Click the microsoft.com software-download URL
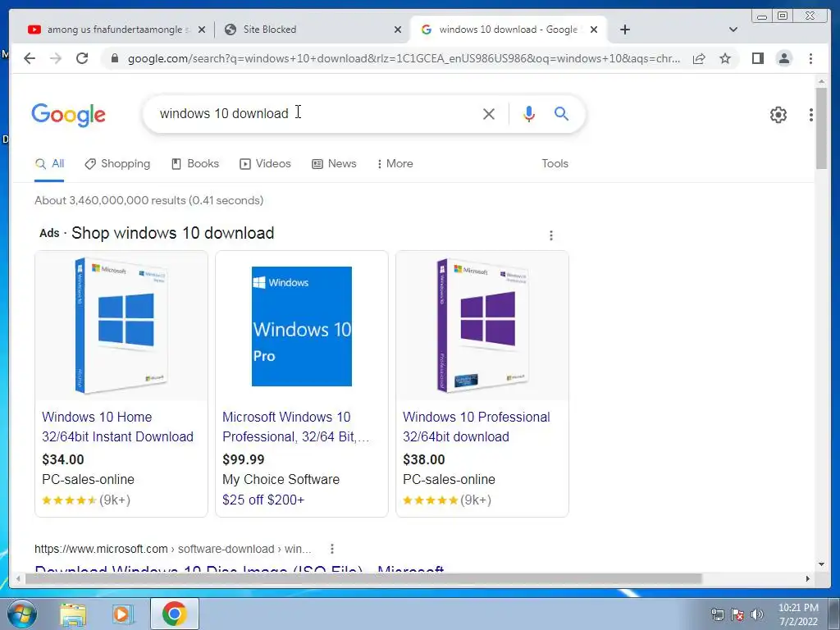 click(172, 549)
